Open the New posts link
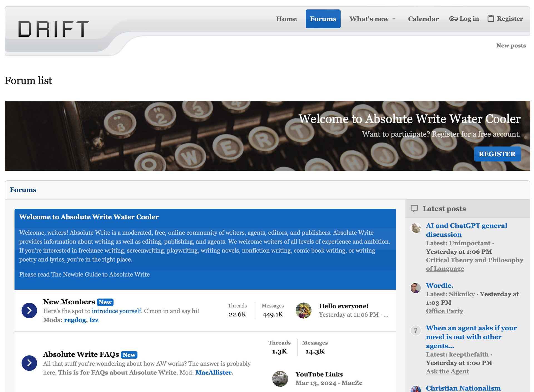 (x=511, y=45)
